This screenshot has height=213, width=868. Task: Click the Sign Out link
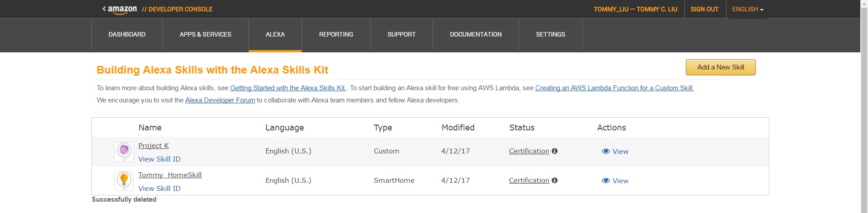[704, 9]
